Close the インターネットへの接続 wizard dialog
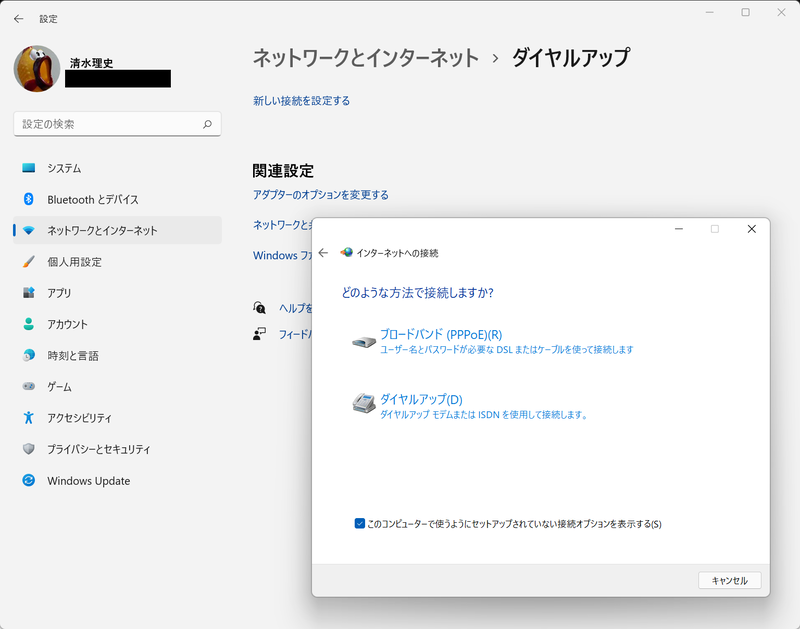This screenshot has height=629, width=800. coord(752,229)
